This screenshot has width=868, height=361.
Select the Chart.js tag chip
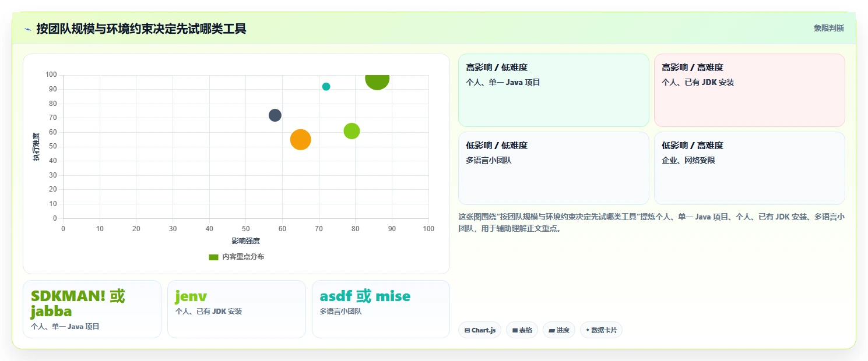point(480,330)
